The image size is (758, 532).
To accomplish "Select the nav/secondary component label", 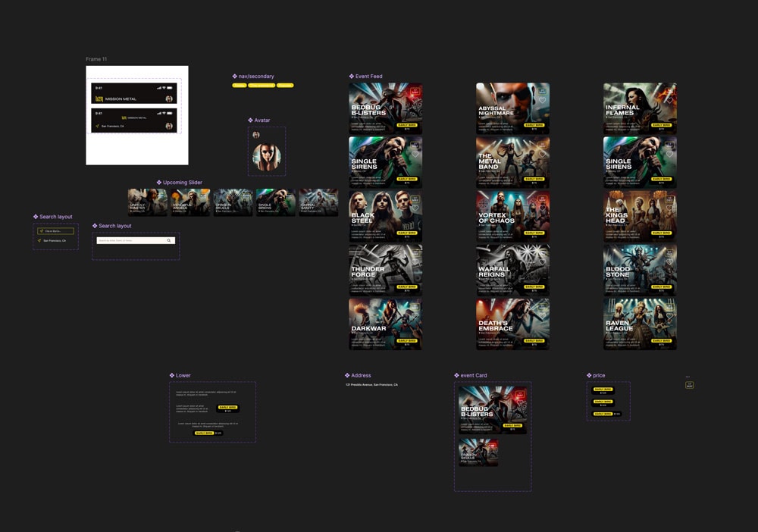I will (x=256, y=77).
